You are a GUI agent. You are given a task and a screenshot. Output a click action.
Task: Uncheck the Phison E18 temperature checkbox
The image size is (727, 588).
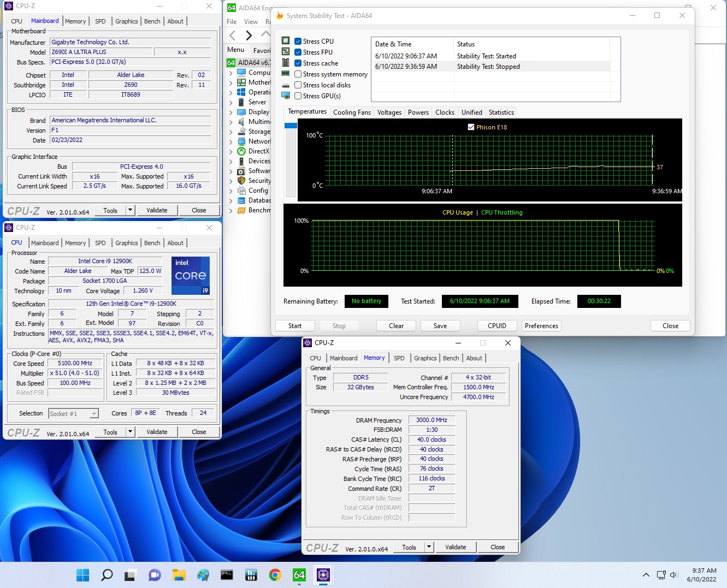[471, 127]
